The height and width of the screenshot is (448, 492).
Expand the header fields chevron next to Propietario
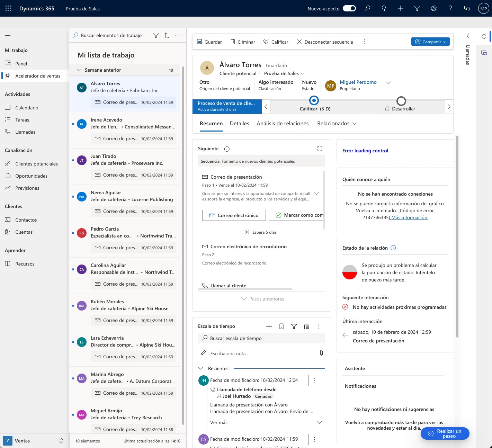tap(388, 82)
